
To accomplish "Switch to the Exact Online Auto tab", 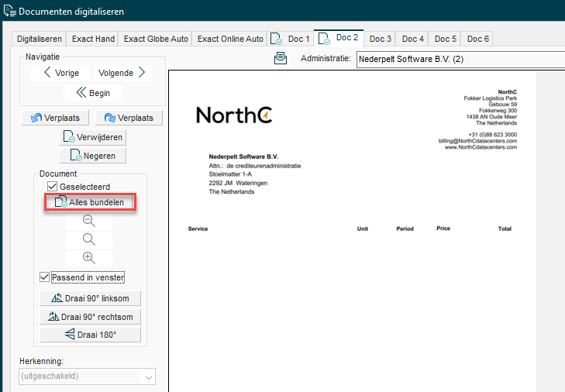I will pyautogui.click(x=230, y=39).
